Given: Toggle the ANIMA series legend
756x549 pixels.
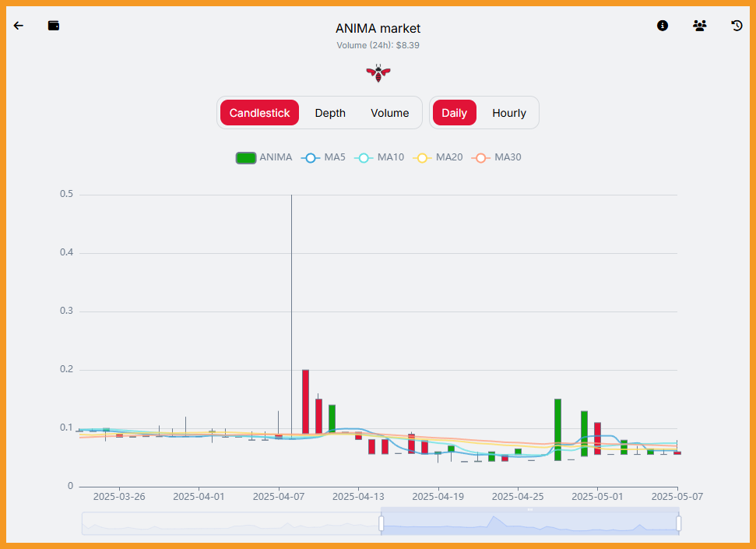Looking at the screenshot, I should (x=264, y=158).
